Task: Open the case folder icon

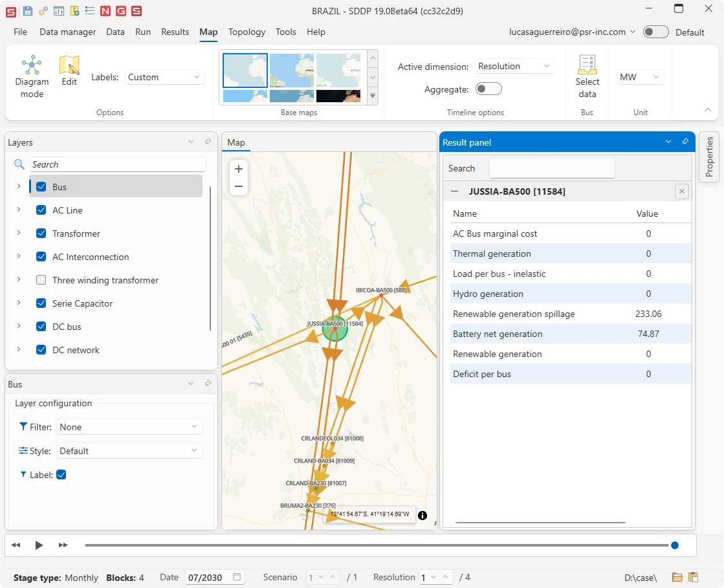Action: pyautogui.click(x=677, y=577)
